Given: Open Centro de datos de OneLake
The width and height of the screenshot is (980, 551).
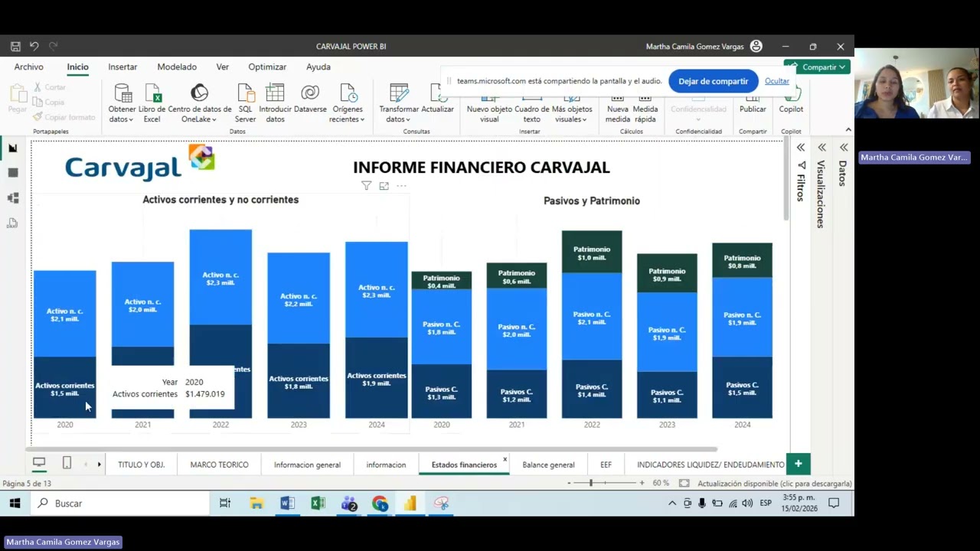Looking at the screenshot, I should 200,103.
